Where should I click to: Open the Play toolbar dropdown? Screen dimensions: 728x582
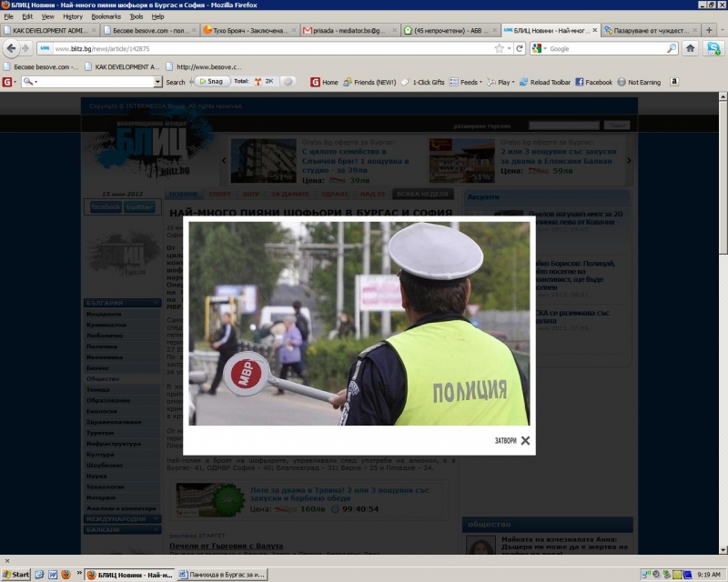click(x=500, y=82)
